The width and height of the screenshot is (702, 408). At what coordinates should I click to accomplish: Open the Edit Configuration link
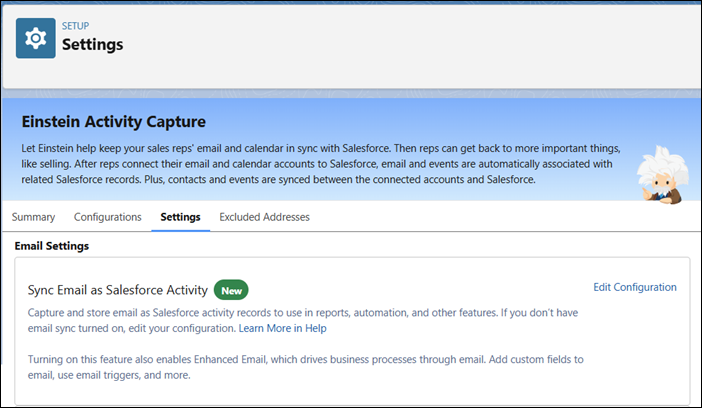[635, 287]
